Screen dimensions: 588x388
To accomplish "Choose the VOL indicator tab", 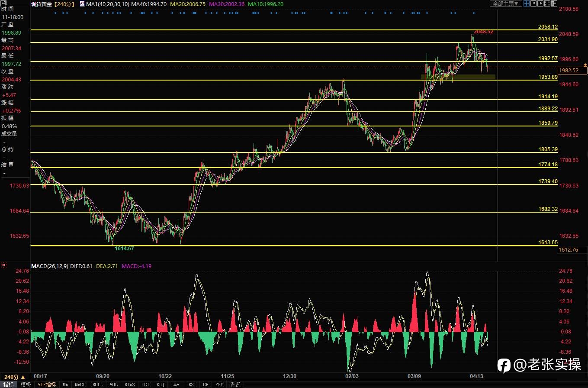I will 113,385.
